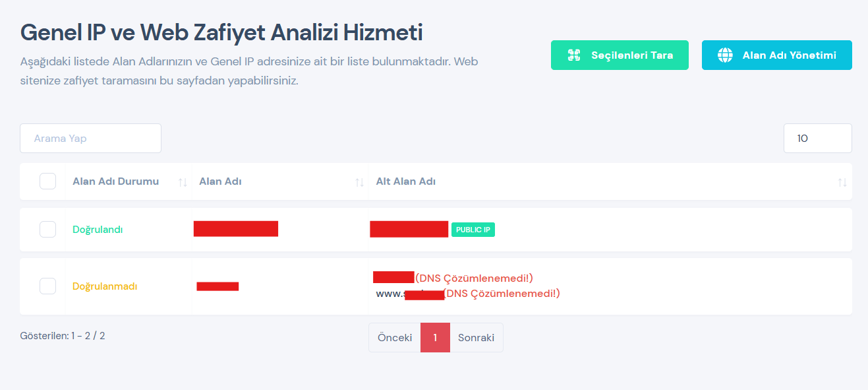
Task: Open the page size selector showing 10
Action: pos(817,138)
